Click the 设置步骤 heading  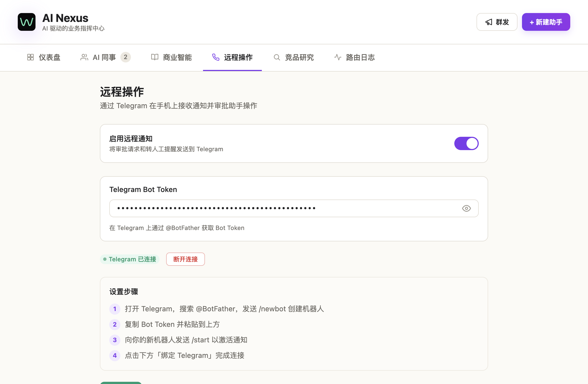(x=124, y=292)
